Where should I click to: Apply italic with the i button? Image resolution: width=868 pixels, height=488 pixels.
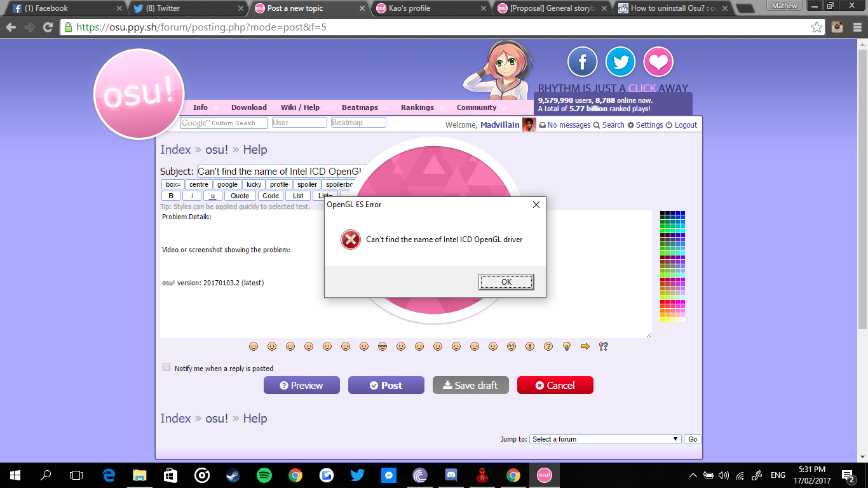pyautogui.click(x=192, y=196)
